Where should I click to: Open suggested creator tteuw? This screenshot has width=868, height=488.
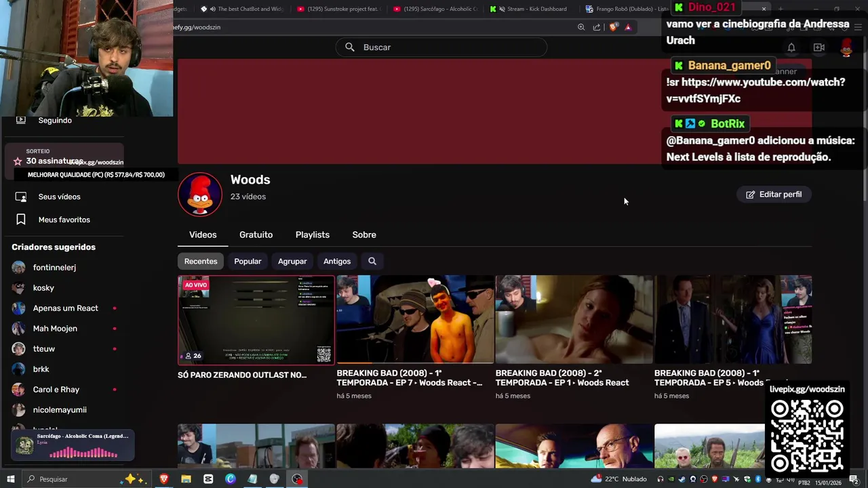[x=44, y=349]
